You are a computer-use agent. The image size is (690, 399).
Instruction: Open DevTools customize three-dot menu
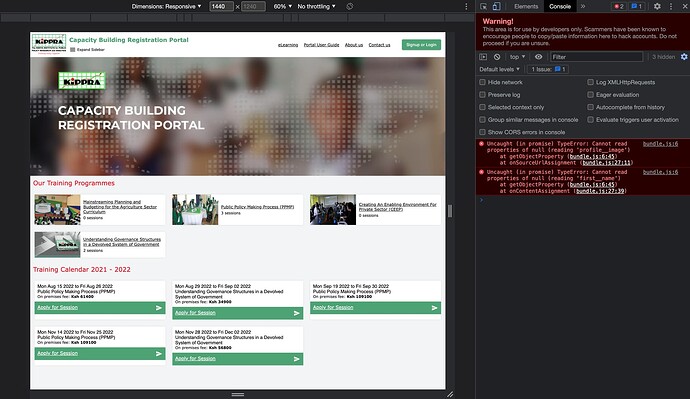click(671, 6)
